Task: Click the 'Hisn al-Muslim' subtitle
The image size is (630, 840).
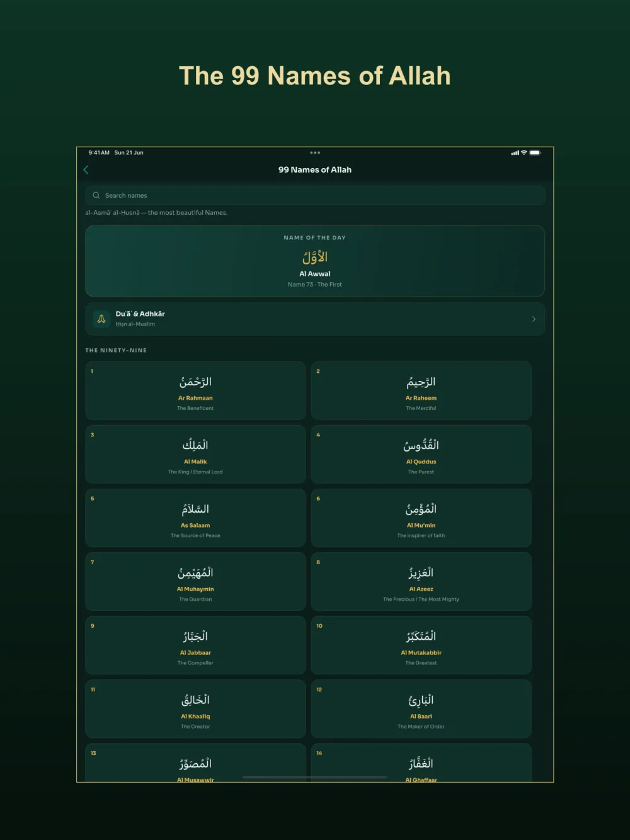Action: (135, 324)
